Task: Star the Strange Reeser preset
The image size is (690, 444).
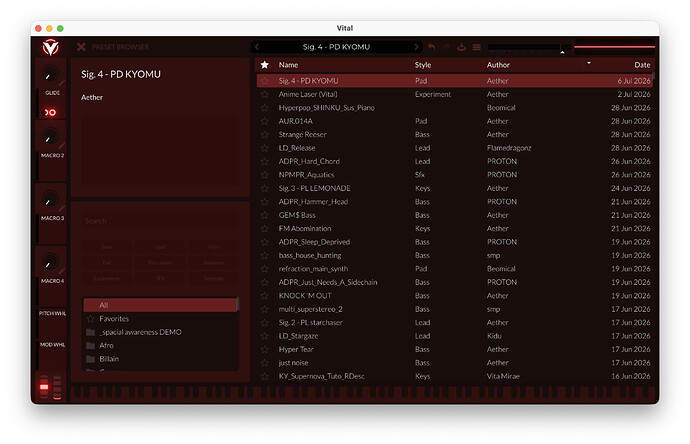Action: 264,135
